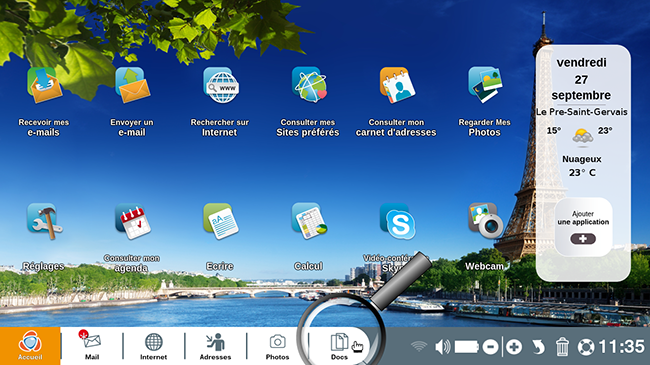
Task: Go to Accueil home button
Action: [x=30, y=346]
